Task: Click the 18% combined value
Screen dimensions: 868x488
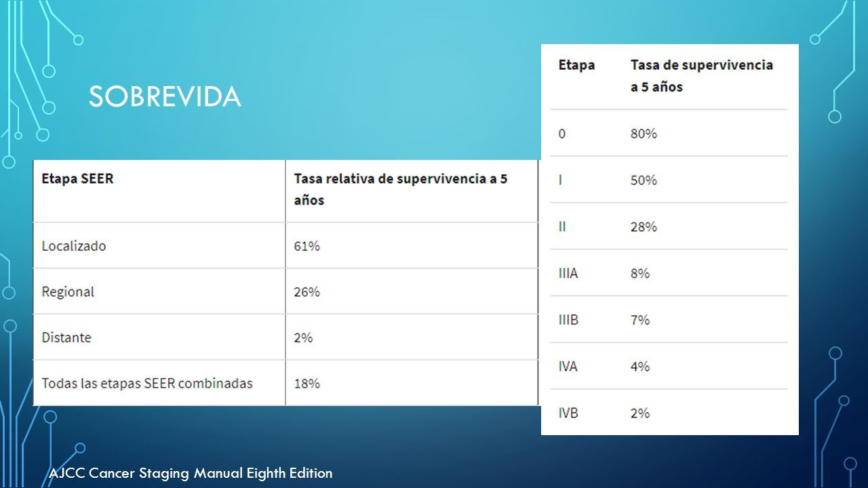Action: pyautogui.click(x=307, y=384)
